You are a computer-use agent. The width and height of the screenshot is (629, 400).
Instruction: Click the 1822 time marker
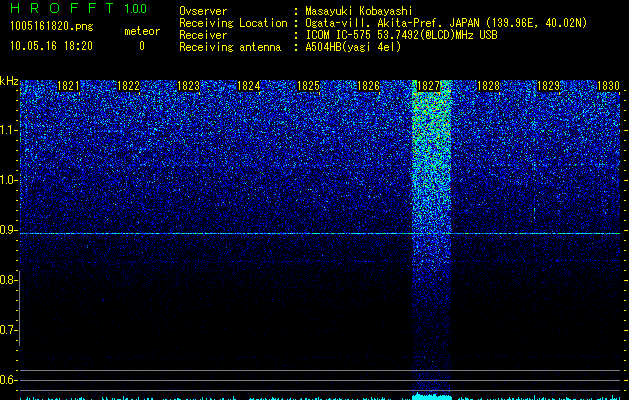pos(128,86)
